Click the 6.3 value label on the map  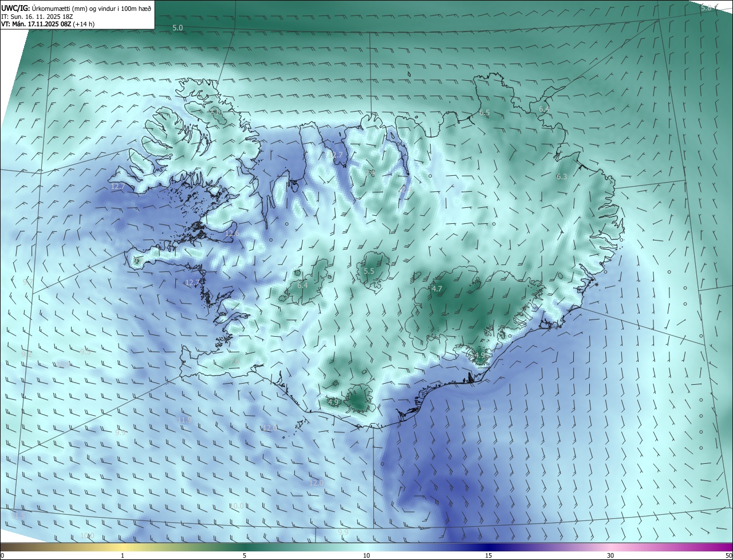(562, 177)
